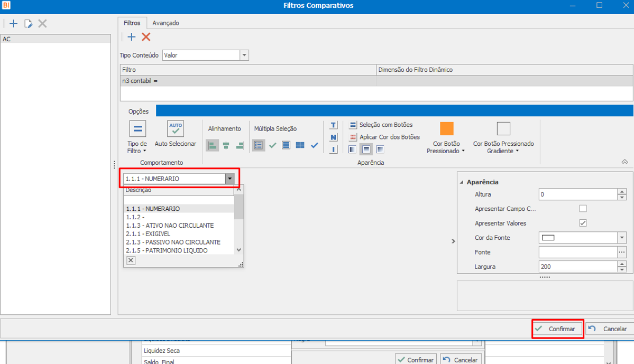The height and width of the screenshot is (364, 634).
Task: Choose stacked rows multiple selection layout
Action: pos(286,145)
